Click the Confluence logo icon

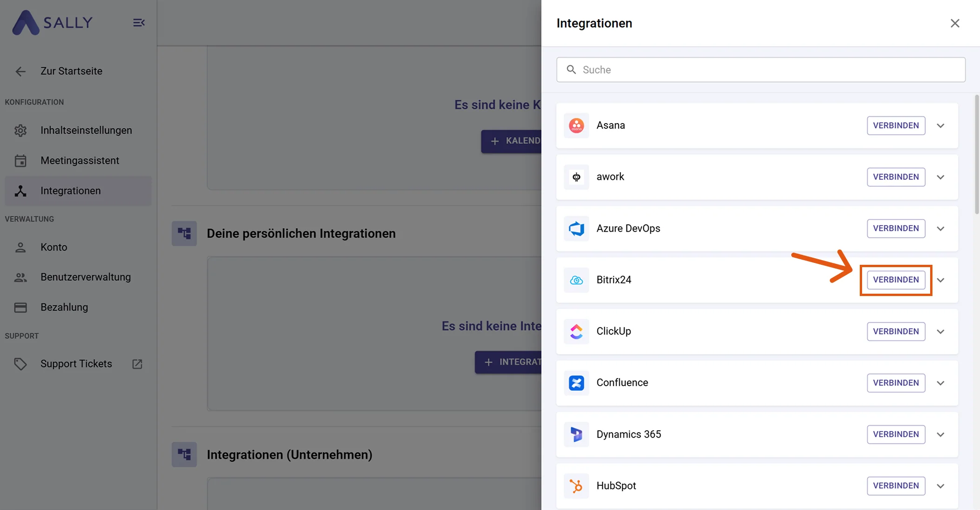click(x=576, y=383)
